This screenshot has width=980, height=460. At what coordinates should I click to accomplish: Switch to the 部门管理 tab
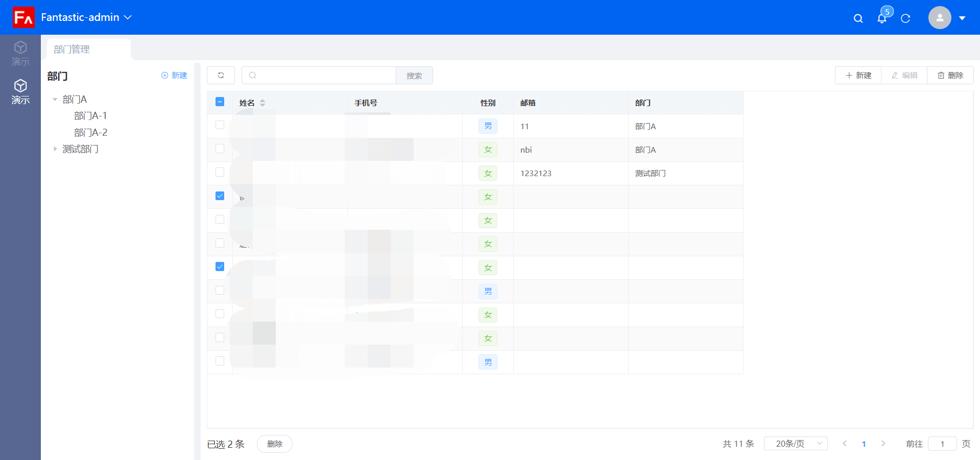pyautogui.click(x=72, y=50)
